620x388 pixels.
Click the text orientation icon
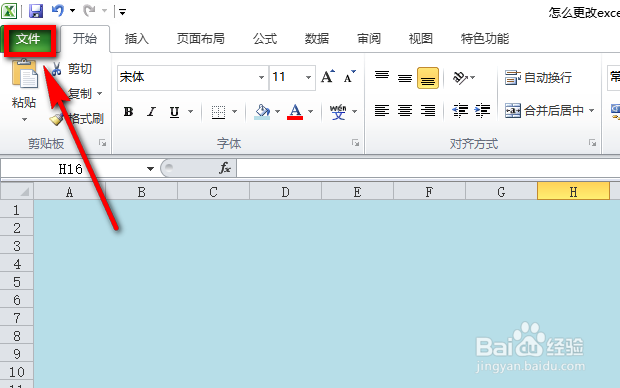point(460,78)
